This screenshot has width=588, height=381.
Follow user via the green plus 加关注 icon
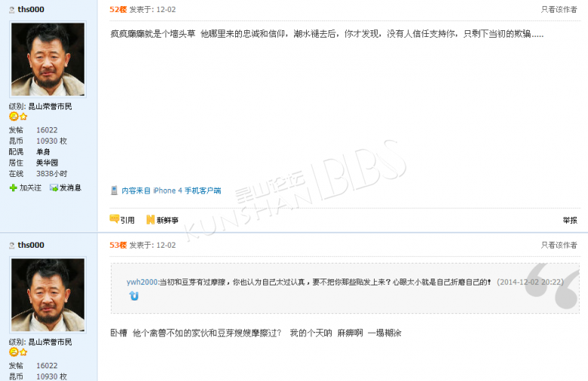tap(13, 187)
